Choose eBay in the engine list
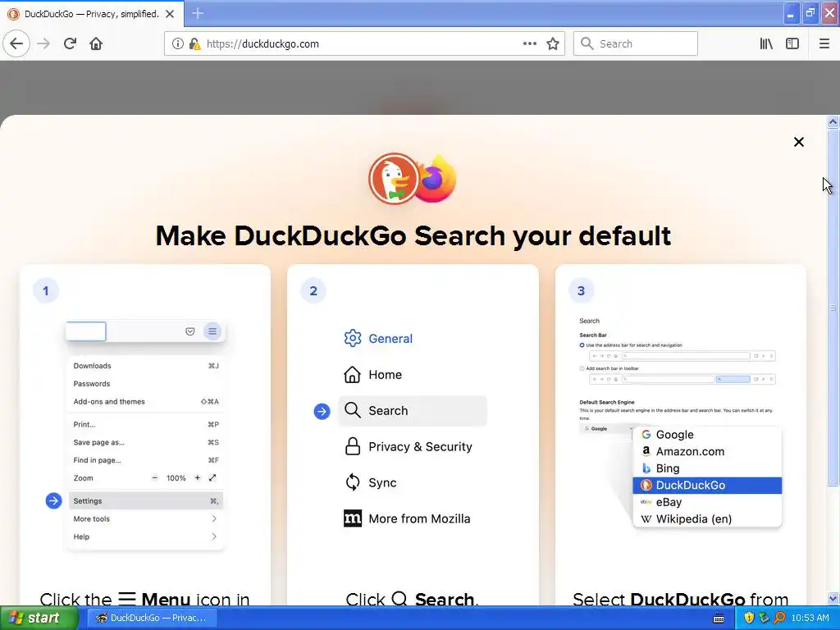 click(707, 502)
